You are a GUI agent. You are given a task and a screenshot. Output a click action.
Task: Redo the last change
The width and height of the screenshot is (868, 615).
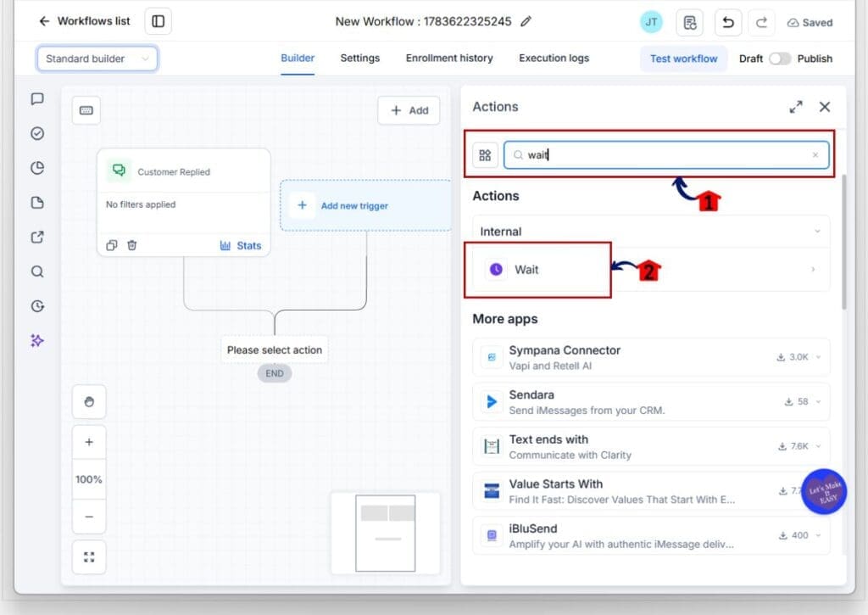pyautogui.click(x=762, y=23)
